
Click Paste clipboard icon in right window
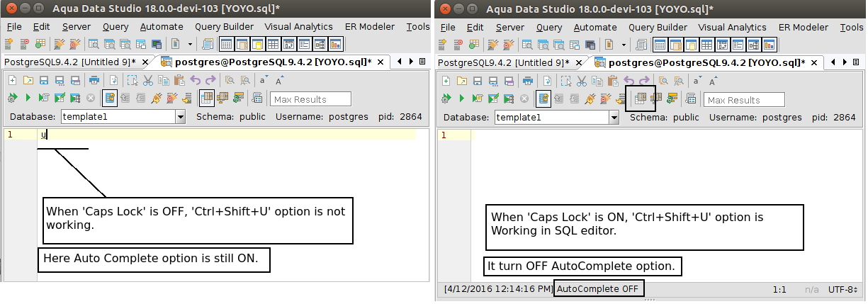[613, 80]
